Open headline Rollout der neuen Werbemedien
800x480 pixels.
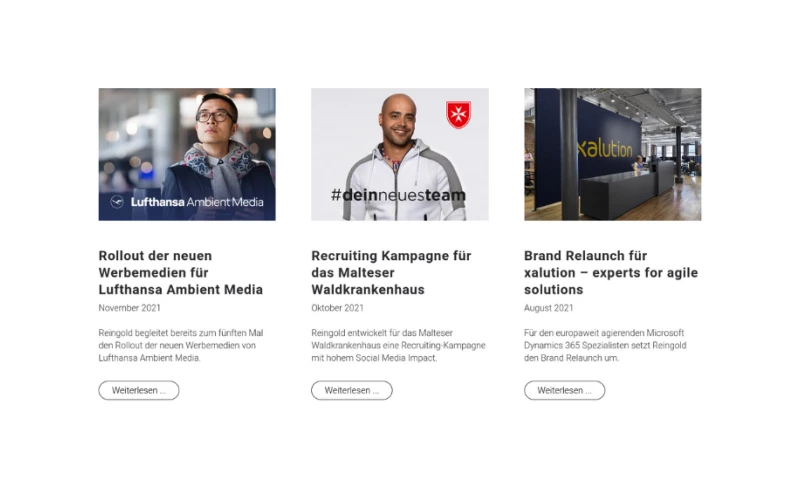181,272
